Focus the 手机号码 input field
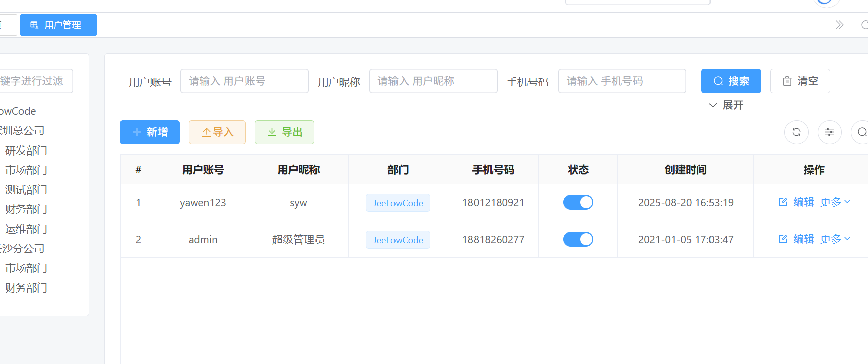The image size is (868, 364). (x=622, y=81)
